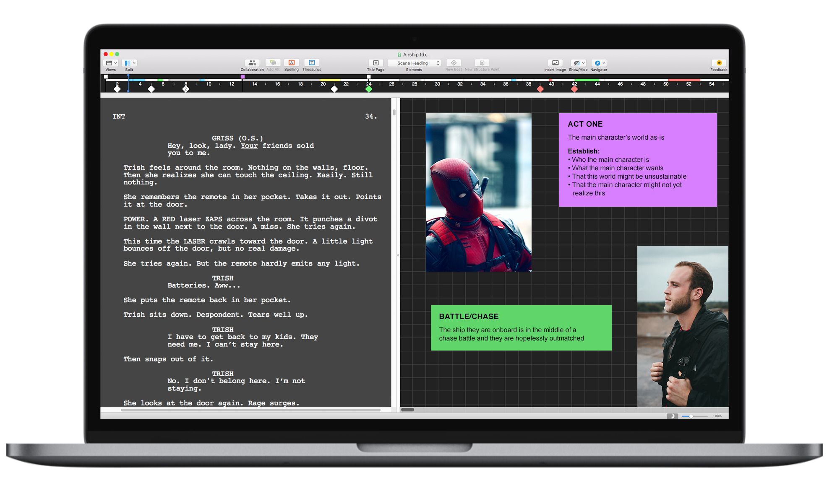Select the BATTLE/CHASE green beat card
The image size is (832, 504).
pyautogui.click(x=521, y=327)
